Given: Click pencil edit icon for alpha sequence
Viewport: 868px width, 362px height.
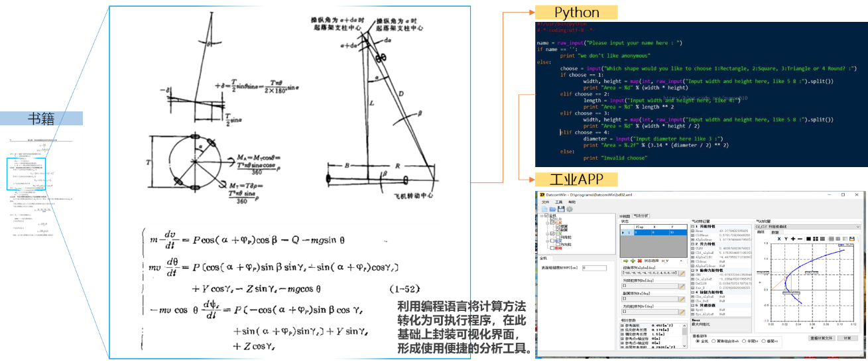Looking at the screenshot, I should (x=680, y=272).
